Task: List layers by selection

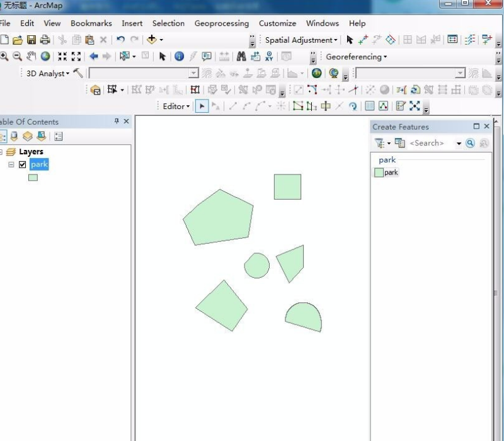Action: pos(42,136)
